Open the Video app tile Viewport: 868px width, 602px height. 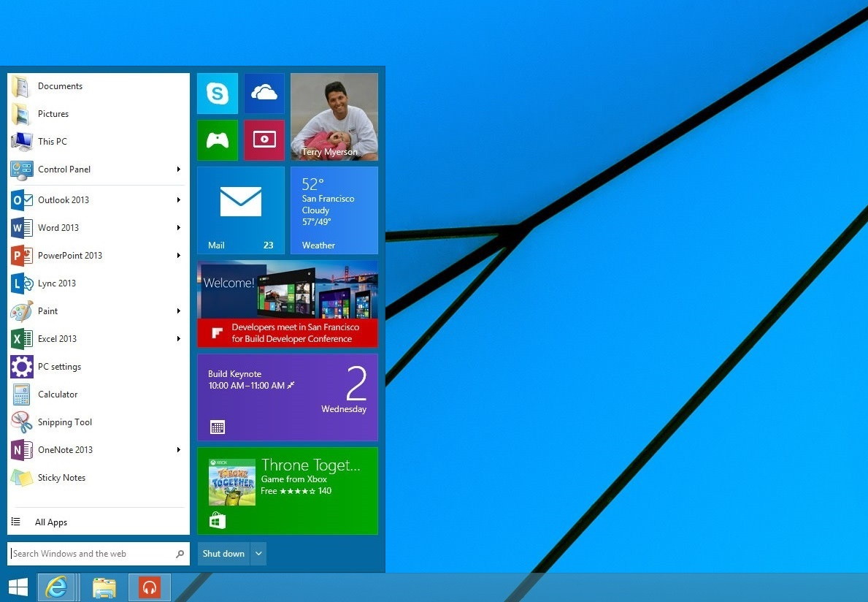[x=264, y=140]
